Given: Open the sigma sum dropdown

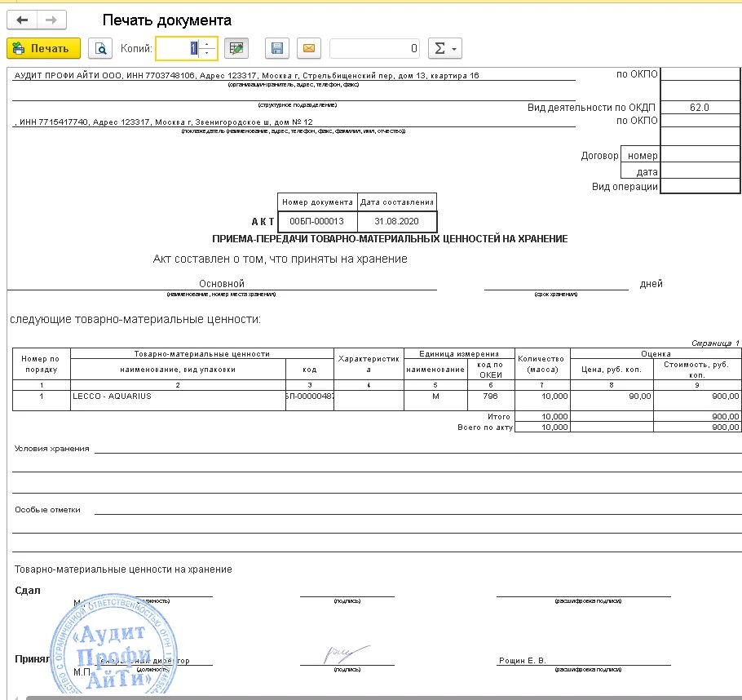Looking at the screenshot, I should click(445, 48).
